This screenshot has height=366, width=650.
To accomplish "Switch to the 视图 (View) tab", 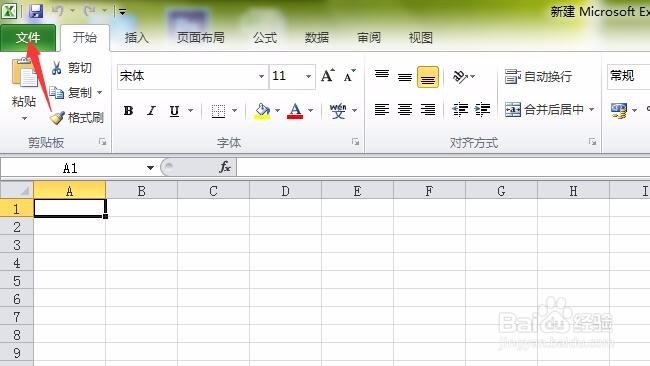I will [420, 38].
